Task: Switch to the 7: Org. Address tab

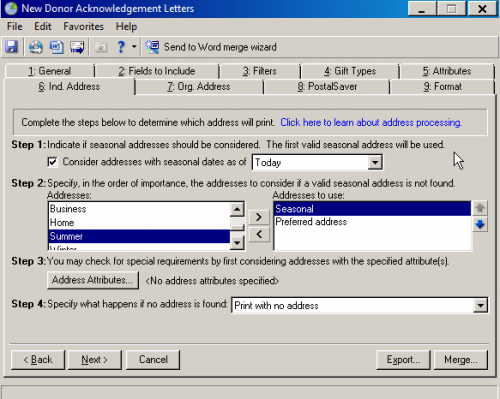Action: pyautogui.click(x=199, y=87)
